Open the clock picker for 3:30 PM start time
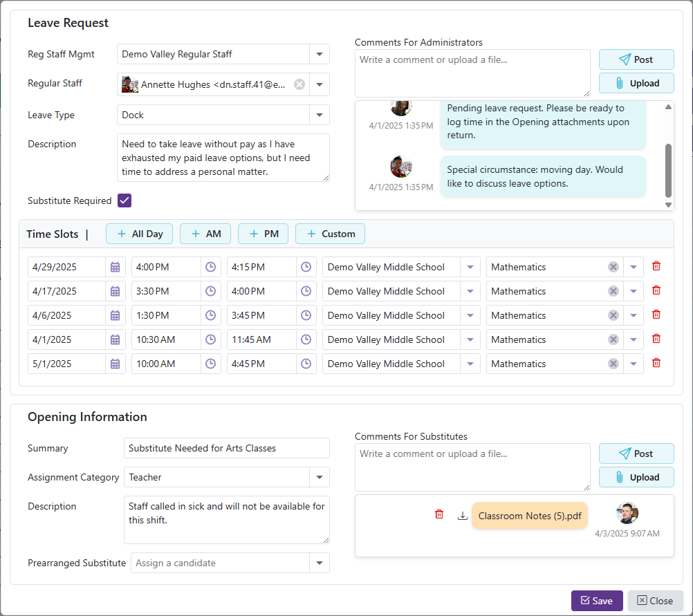Viewport: 693px width, 616px height. click(211, 291)
